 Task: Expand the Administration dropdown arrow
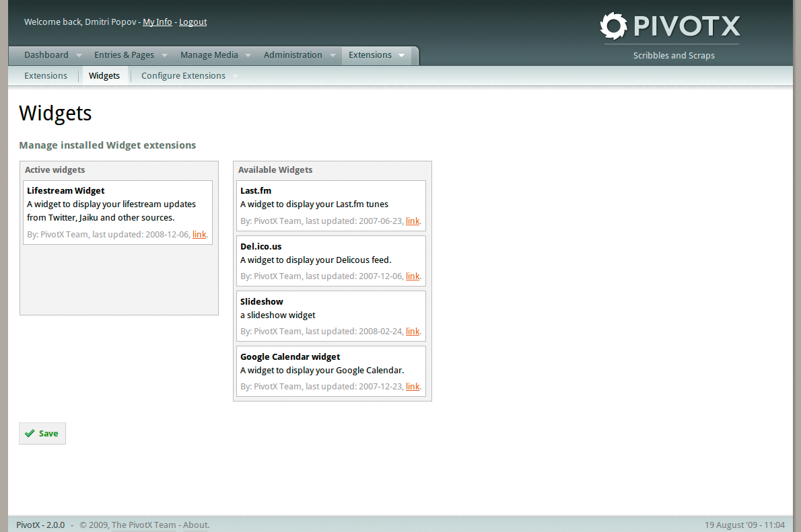333,55
